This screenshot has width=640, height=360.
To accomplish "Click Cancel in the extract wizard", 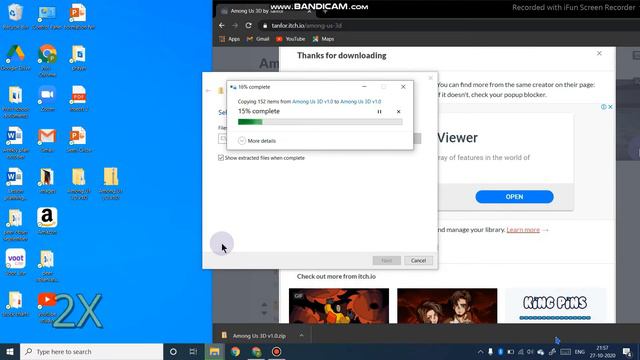I will (418, 260).
